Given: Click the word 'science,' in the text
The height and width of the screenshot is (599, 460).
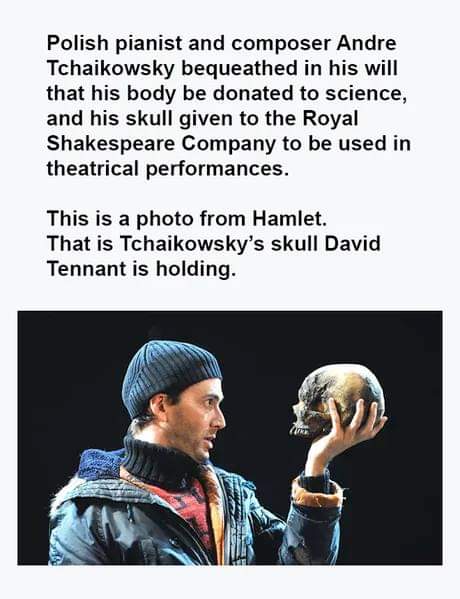Looking at the screenshot, I should (x=366, y=93).
